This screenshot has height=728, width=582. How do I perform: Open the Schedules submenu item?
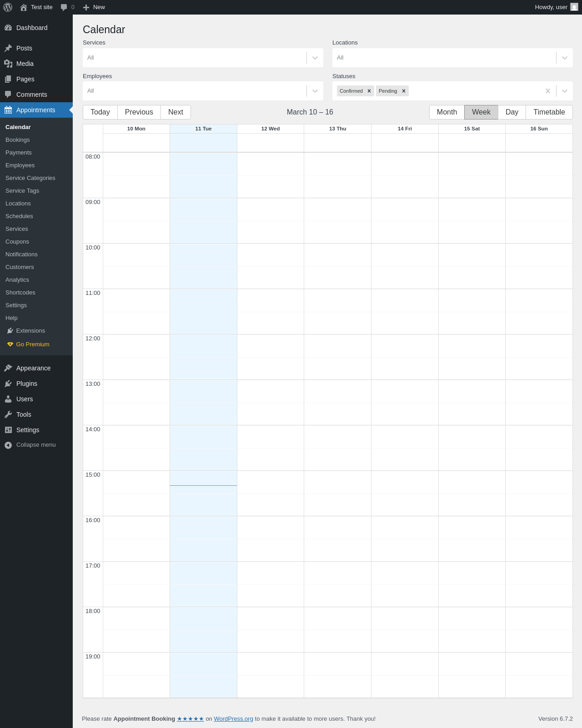pos(36,216)
